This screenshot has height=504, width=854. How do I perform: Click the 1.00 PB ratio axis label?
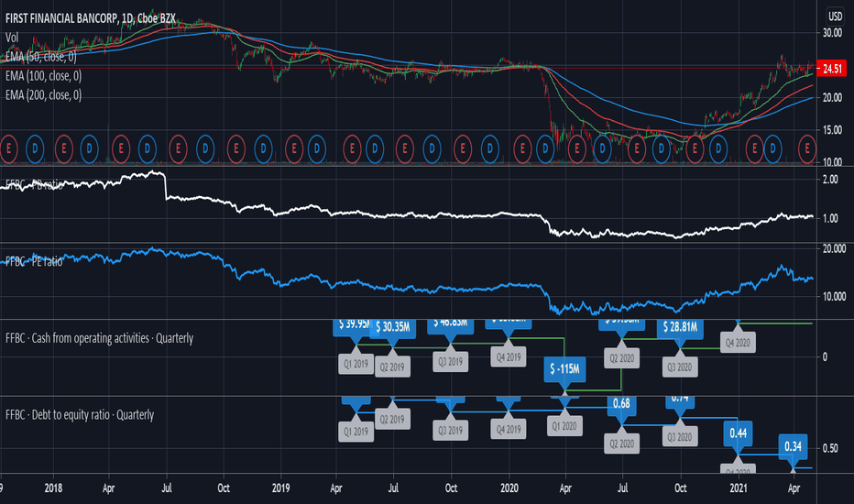pos(830,218)
